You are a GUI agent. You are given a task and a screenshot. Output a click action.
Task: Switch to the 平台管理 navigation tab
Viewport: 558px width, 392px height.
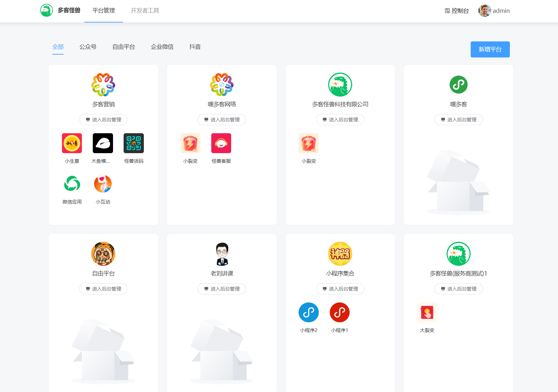click(104, 11)
